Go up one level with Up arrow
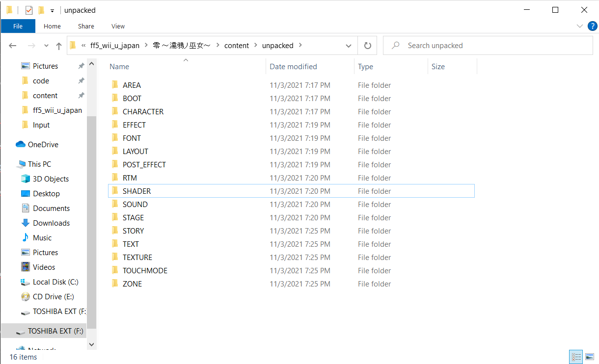599x364 pixels. (59, 46)
